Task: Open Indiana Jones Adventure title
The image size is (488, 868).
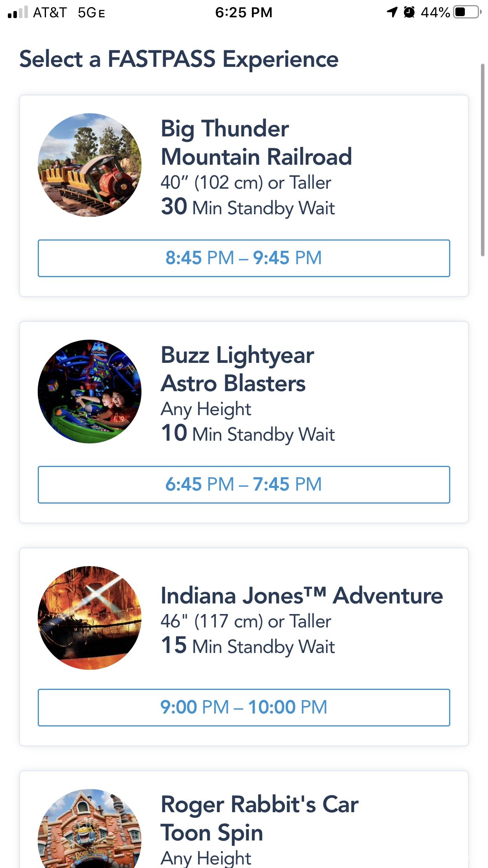Action: [x=302, y=596]
